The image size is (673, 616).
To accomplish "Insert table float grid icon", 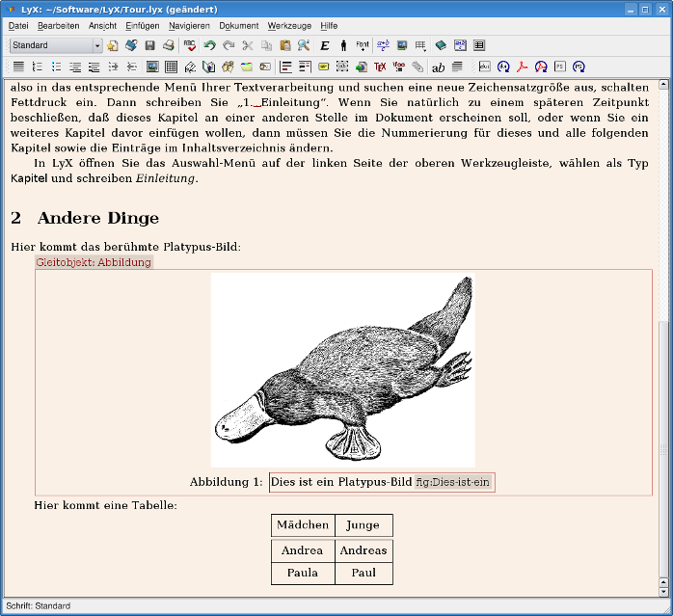I will [171, 67].
